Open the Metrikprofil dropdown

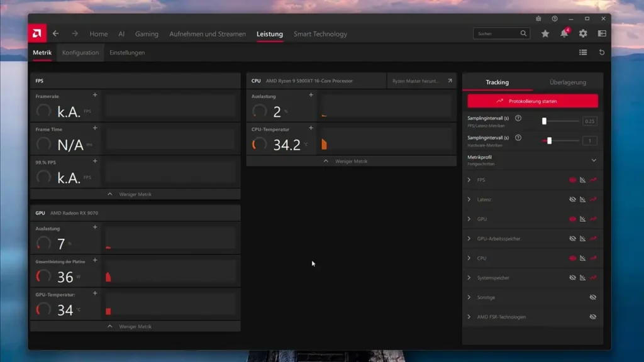[594, 160]
